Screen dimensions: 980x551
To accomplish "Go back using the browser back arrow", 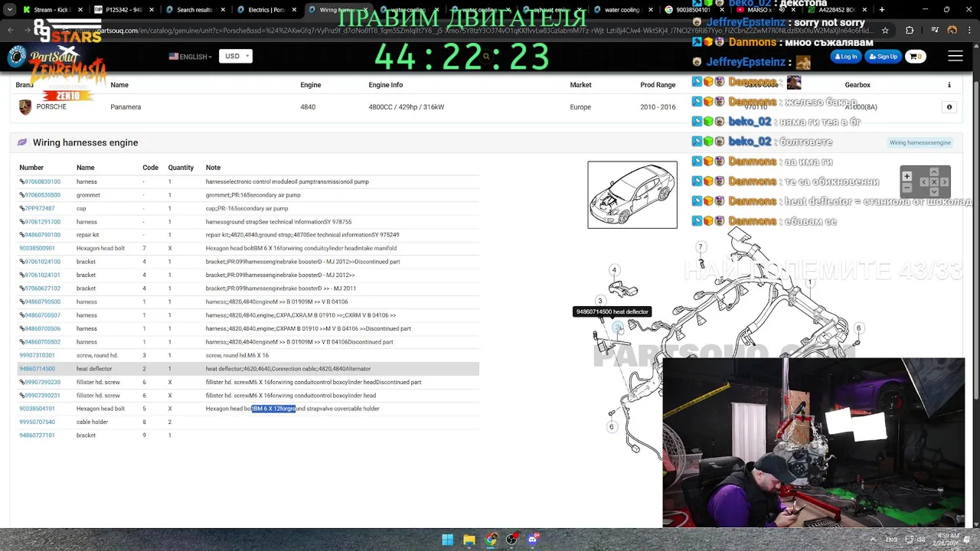I will point(11,31).
